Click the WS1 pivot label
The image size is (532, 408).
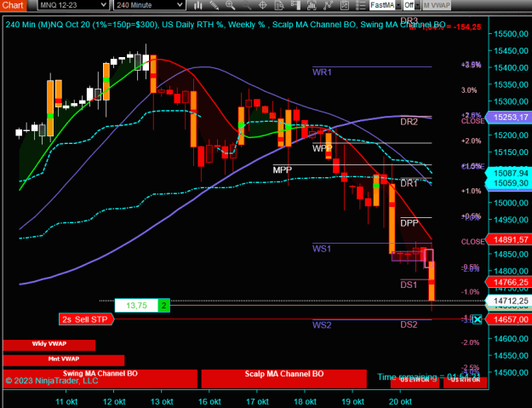(322, 249)
